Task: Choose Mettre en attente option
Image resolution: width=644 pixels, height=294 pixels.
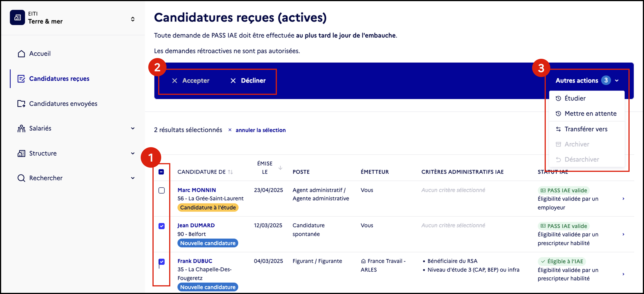Action: [x=587, y=113]
